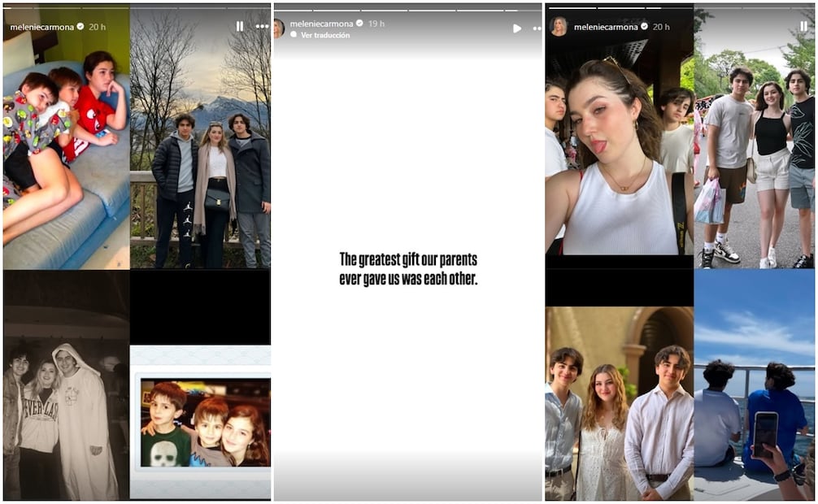This screenshot has width=818, height=504.
Task: Click "Ver traducción" to translate story
Action: coord(325,35)
